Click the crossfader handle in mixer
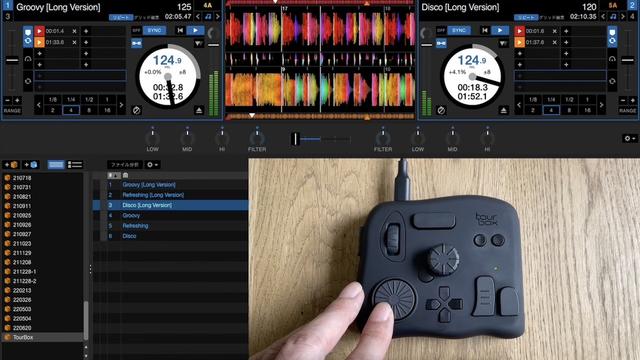This screenshot has width=640, height=360. coord(295,139)
